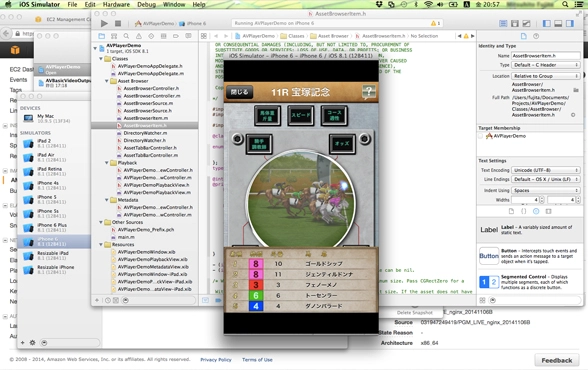
Task: Stop the running app with Stop button
Action: point(118,23)
